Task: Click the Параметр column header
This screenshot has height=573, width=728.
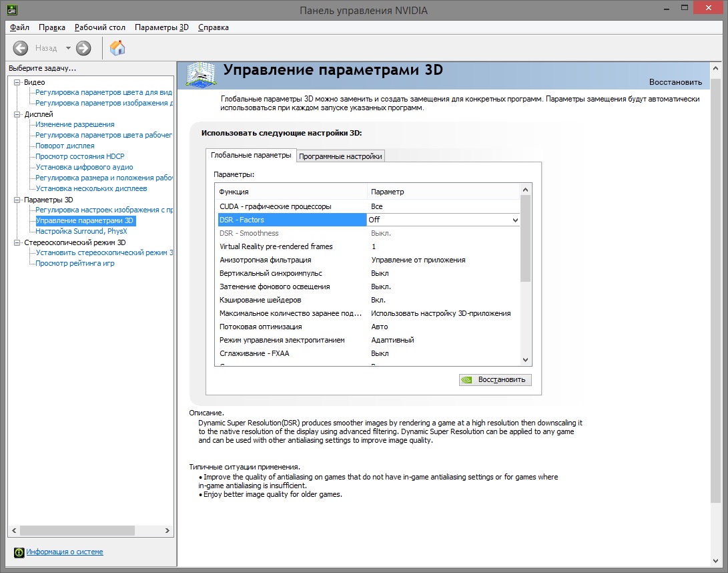Action: pyautogui.click(x=443, y=192)
